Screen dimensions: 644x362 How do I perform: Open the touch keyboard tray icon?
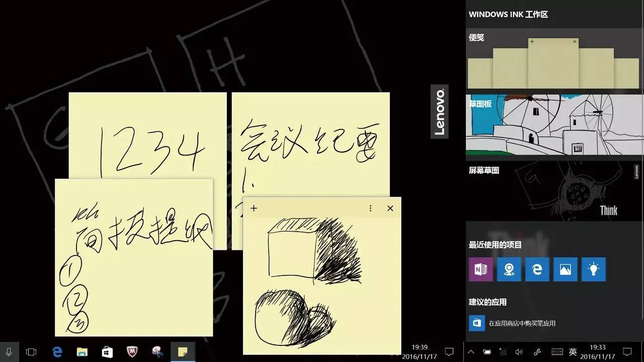tap(557, 352)
